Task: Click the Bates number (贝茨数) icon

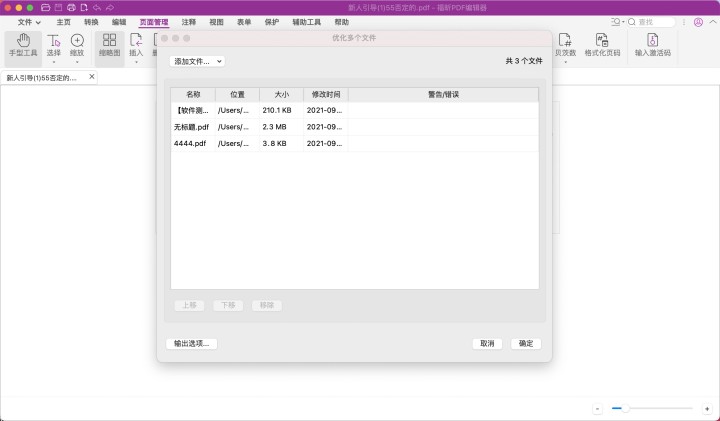Action: 566,41
